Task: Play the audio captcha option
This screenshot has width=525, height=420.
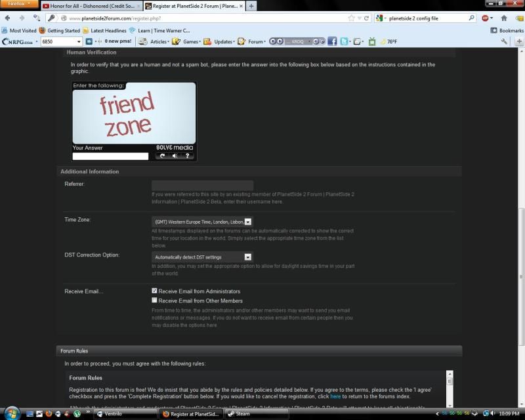Action: pyautogui.click(x=175, y=156)
